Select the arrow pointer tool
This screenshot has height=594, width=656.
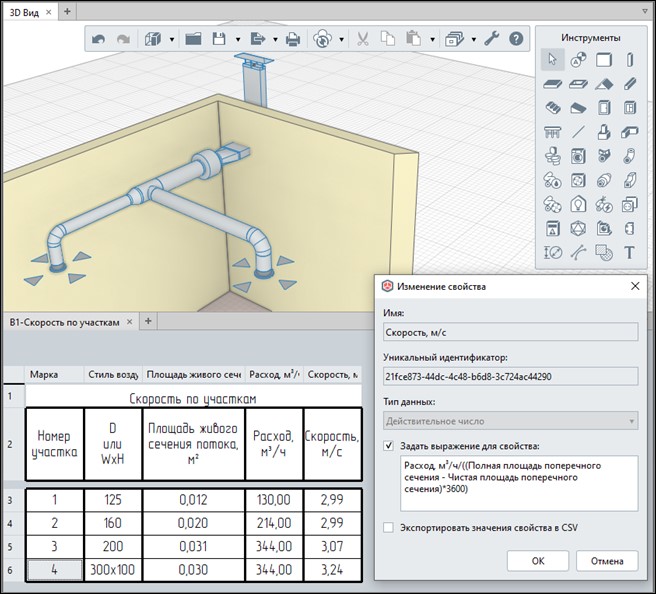553,59
